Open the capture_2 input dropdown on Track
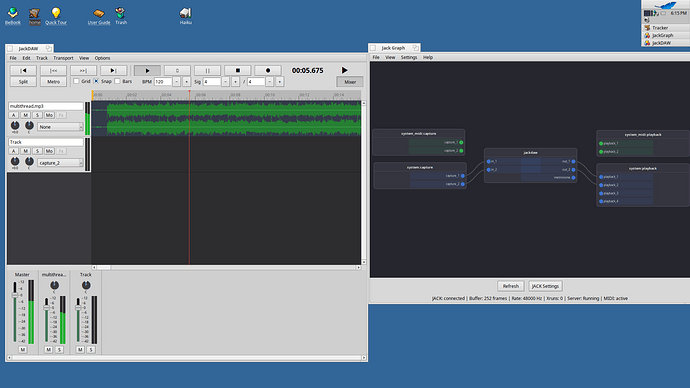 click(x=60, y=163)
